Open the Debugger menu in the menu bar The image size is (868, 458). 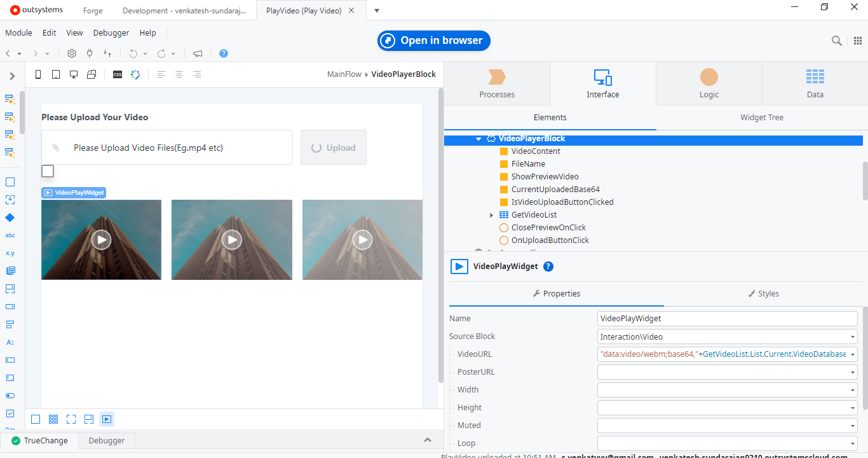111,32
